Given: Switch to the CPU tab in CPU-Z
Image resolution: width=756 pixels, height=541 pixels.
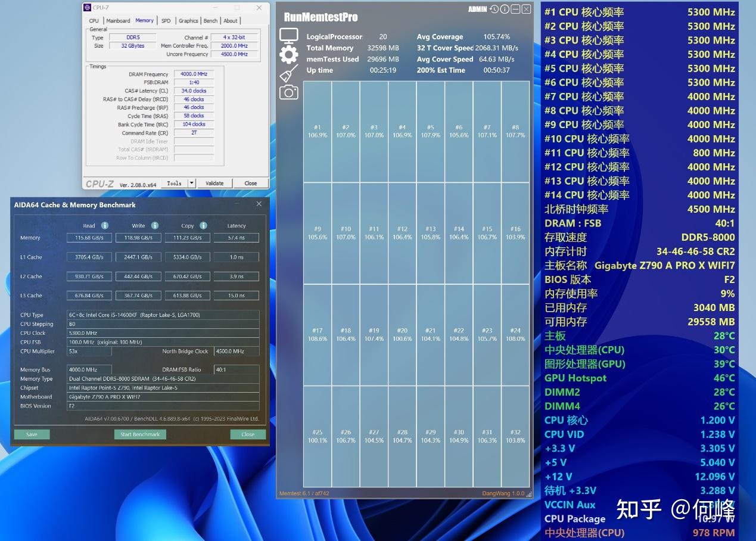Looking at the screenshot, I should [94, 21].
